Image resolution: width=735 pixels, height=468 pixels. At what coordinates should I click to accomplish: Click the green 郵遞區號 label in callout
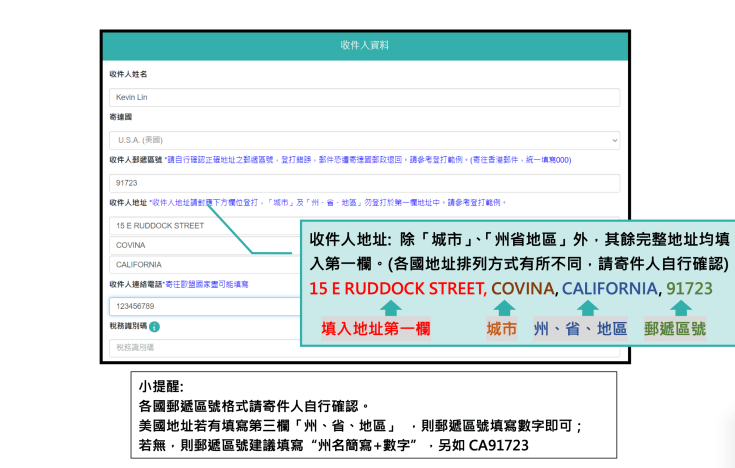675,329
